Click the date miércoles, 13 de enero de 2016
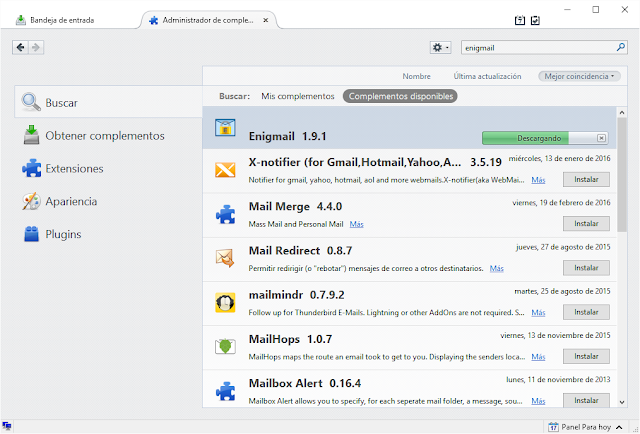640x434 pixels. (x=559, y=158)
